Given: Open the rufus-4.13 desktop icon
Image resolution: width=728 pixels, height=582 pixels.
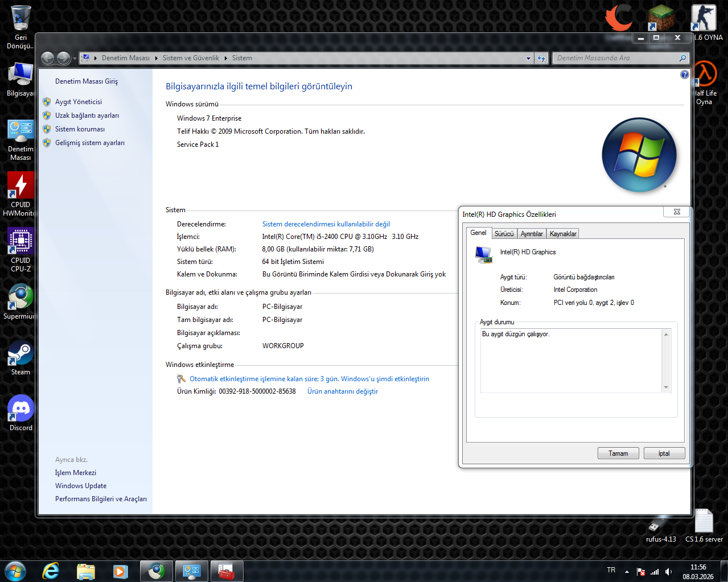Looking at the screenshot, I should click(x=661, y=530).
